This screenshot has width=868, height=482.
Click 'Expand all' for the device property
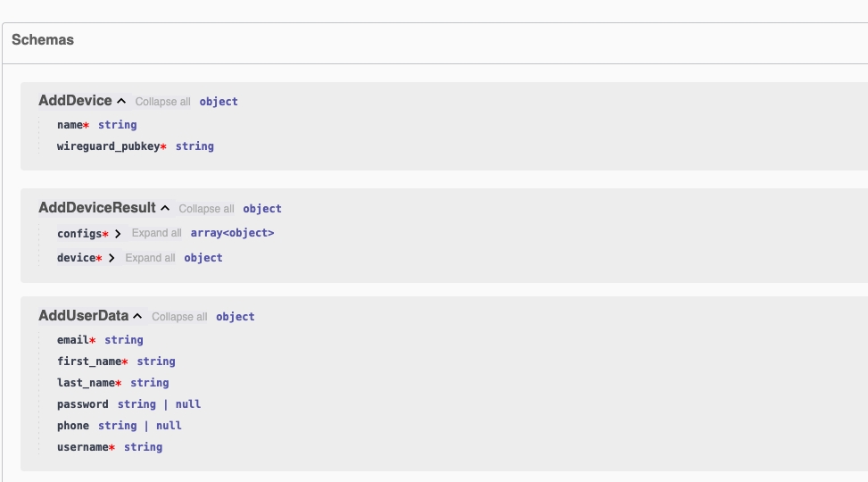coord(150,258)
